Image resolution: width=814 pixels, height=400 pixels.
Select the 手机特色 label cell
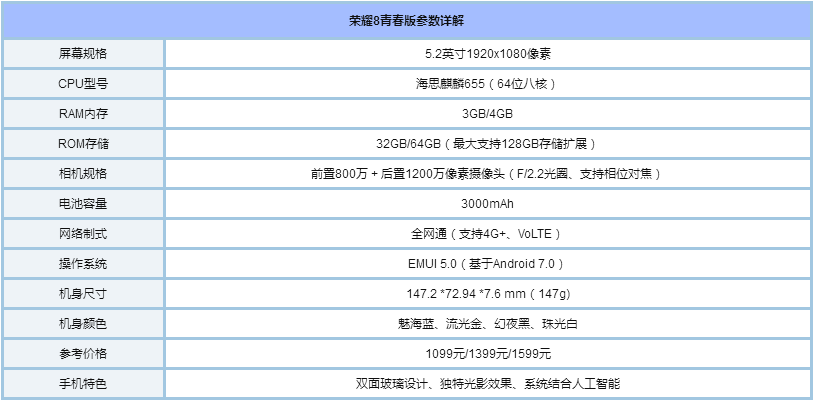pos(83,384)
